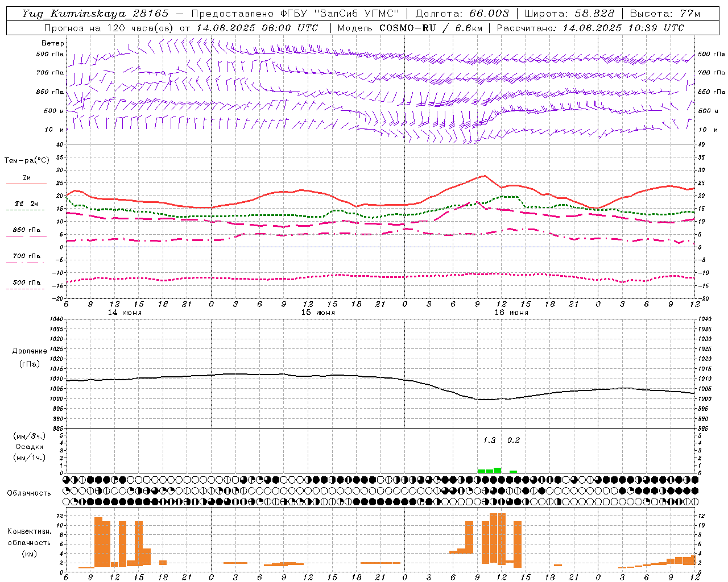Viewport: 728px width, 582px height.
Task: Select the Тем-ра(°C) temperature panel label
Action: coord(27,161)
